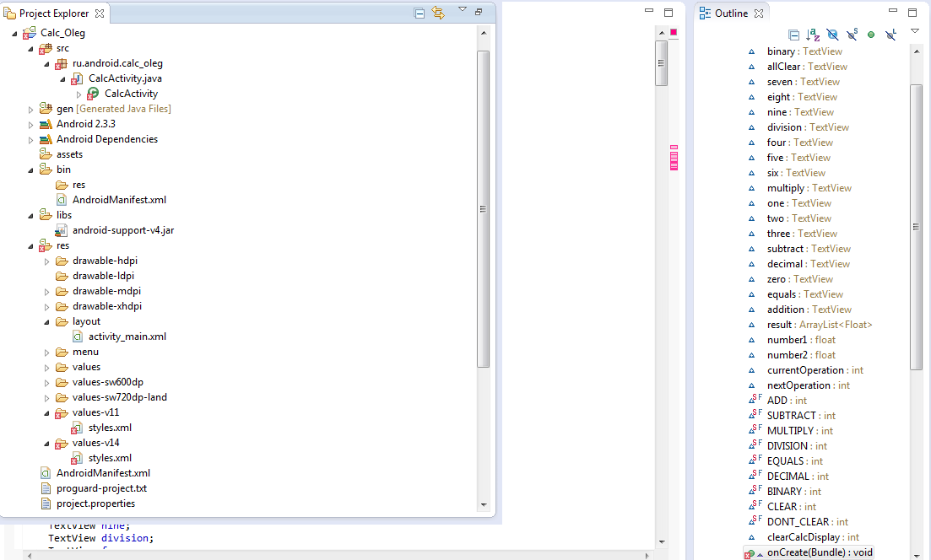Switch to the Project Explorer tab

(54, 13)
